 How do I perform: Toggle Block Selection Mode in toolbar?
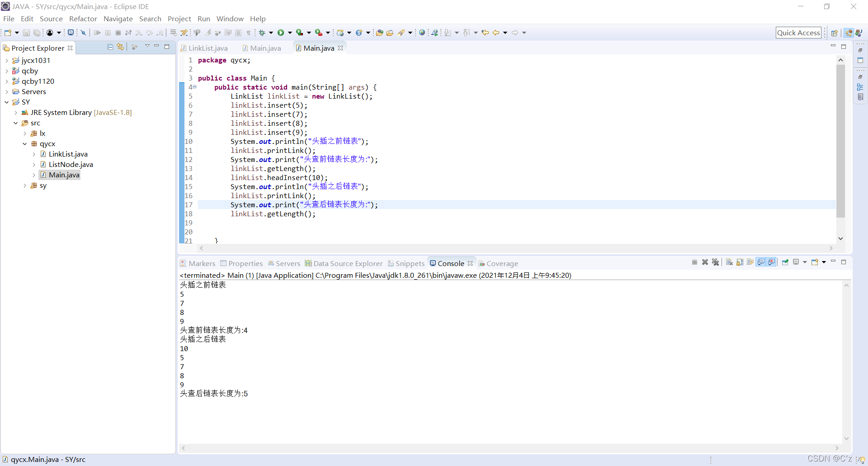tap(238, 33)
